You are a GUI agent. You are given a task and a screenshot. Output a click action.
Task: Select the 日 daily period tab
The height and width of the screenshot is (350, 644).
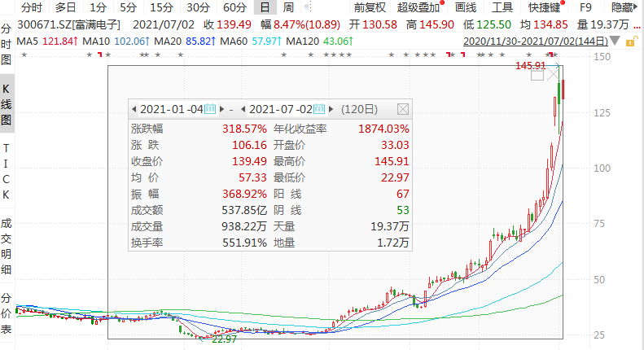[265, 7]
